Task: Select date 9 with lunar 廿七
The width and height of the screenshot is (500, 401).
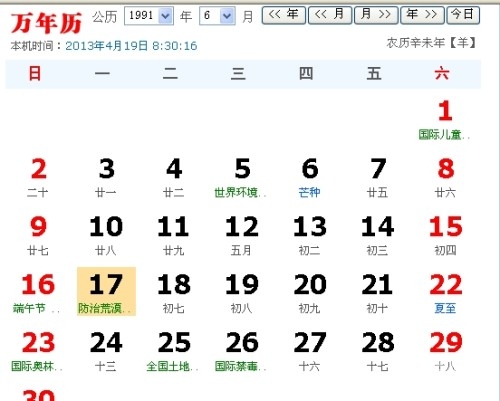Action: [38, 236]
